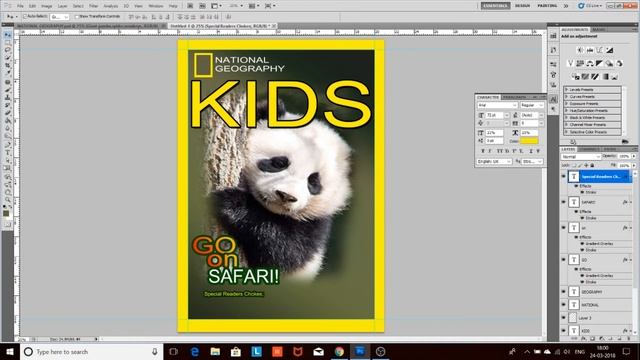The width and height of the screenshot is (640, 360).
Task: Toggle visibility of Layer 3
Action: pos(564,318)
